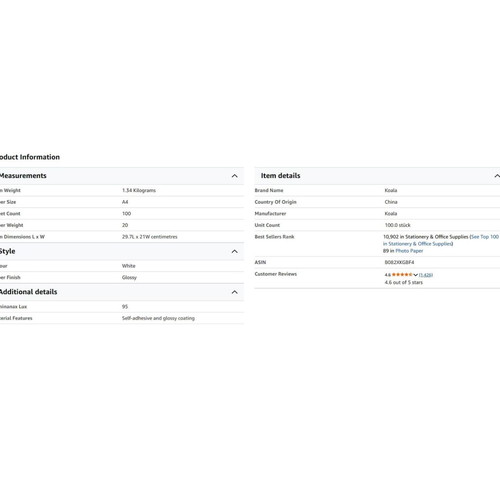
Task: Collapse the Item details chevron
Action: (497, 176)
